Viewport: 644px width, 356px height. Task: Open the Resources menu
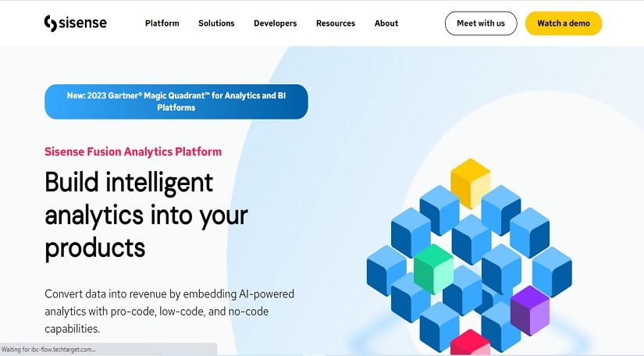point(336,23)
